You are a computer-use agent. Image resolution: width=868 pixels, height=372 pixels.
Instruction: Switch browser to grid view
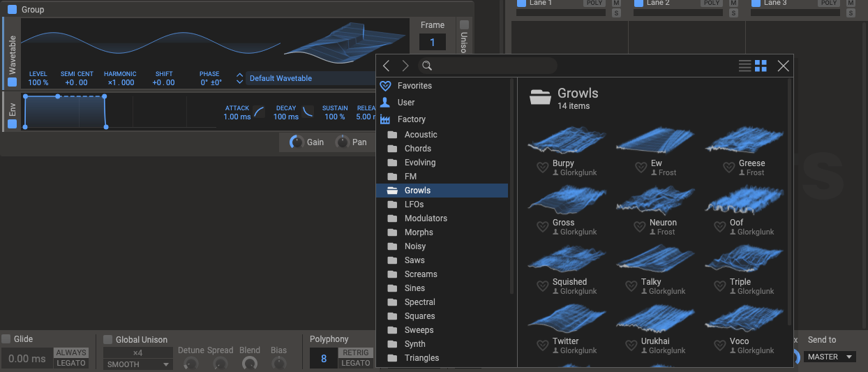pos(761,66)
